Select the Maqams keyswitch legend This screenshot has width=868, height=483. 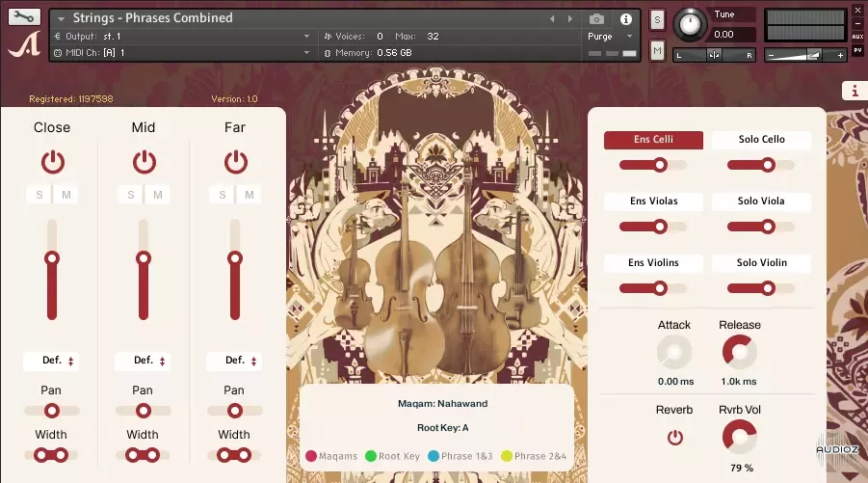pos(331,456)
